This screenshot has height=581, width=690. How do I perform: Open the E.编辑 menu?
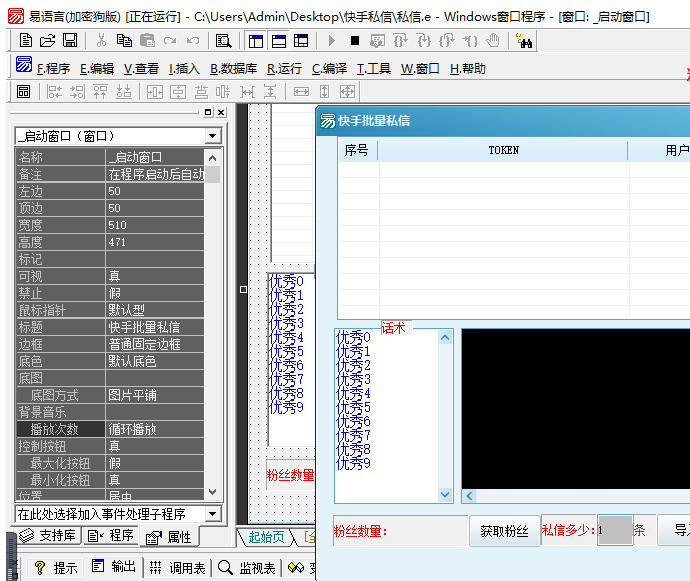(97, 69)
